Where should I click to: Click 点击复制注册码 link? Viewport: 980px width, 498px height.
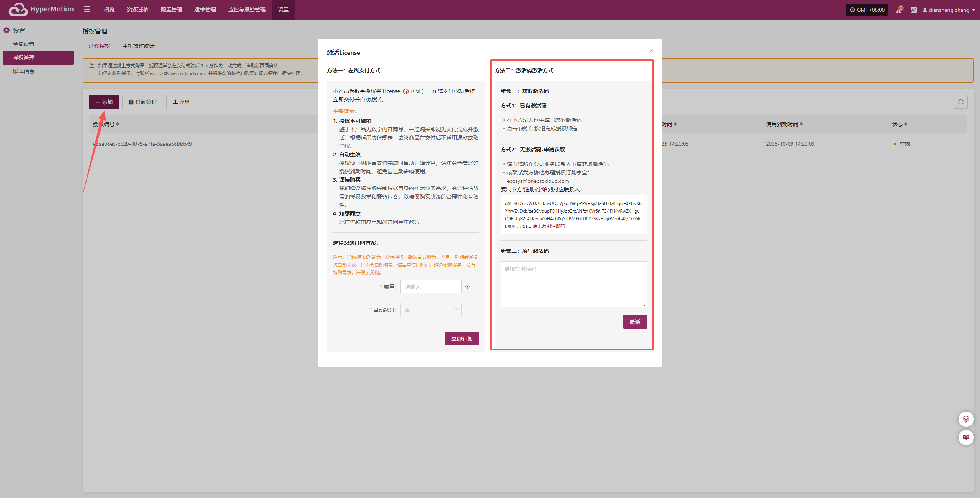click(549, 226)
